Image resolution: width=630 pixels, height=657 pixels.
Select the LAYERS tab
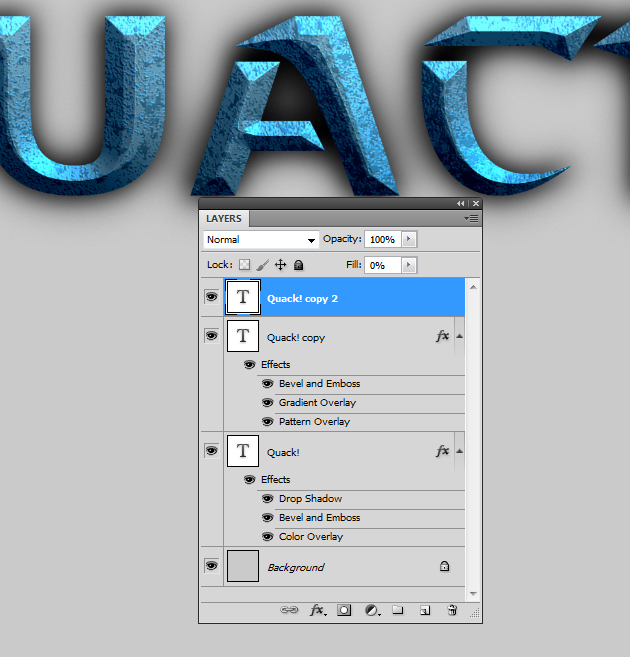click(x=224, y=218)
